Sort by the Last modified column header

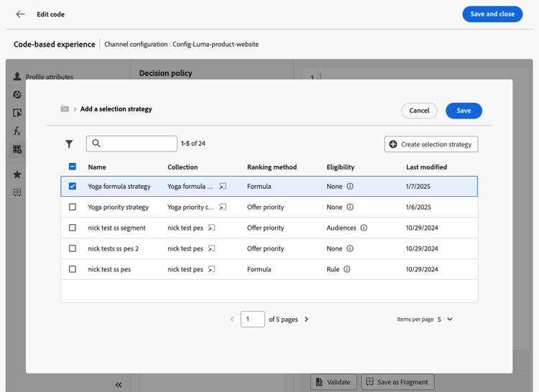point(426,167)
